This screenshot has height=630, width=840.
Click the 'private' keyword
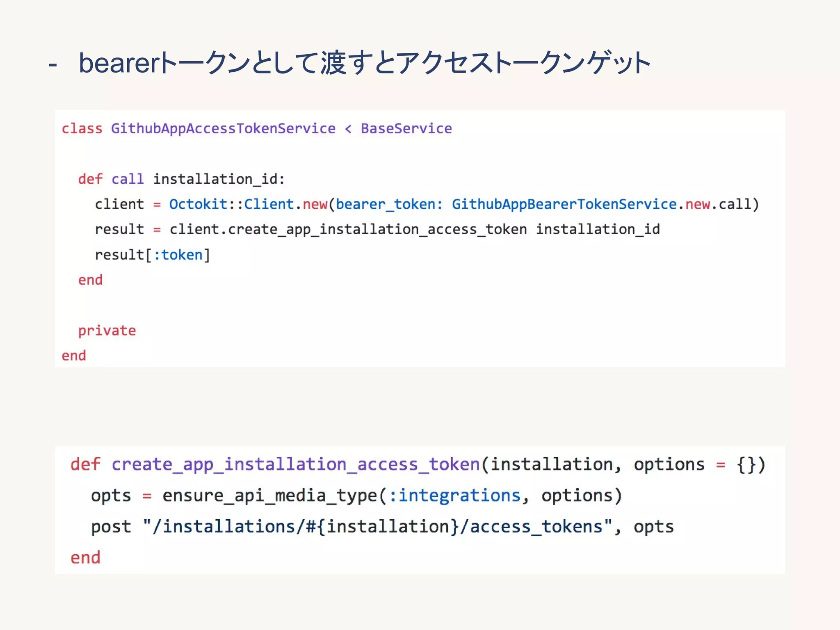(107, 330)
